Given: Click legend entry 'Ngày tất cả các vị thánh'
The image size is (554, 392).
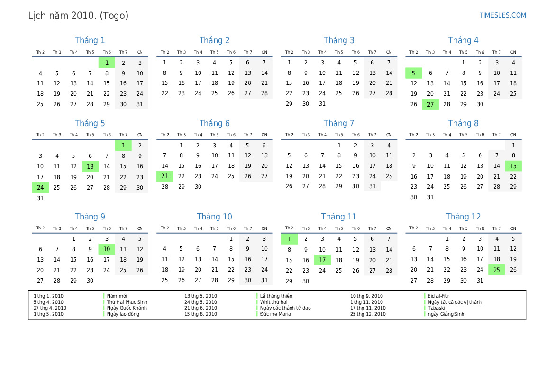Looking at the screenshot, I should pos(455,302).
